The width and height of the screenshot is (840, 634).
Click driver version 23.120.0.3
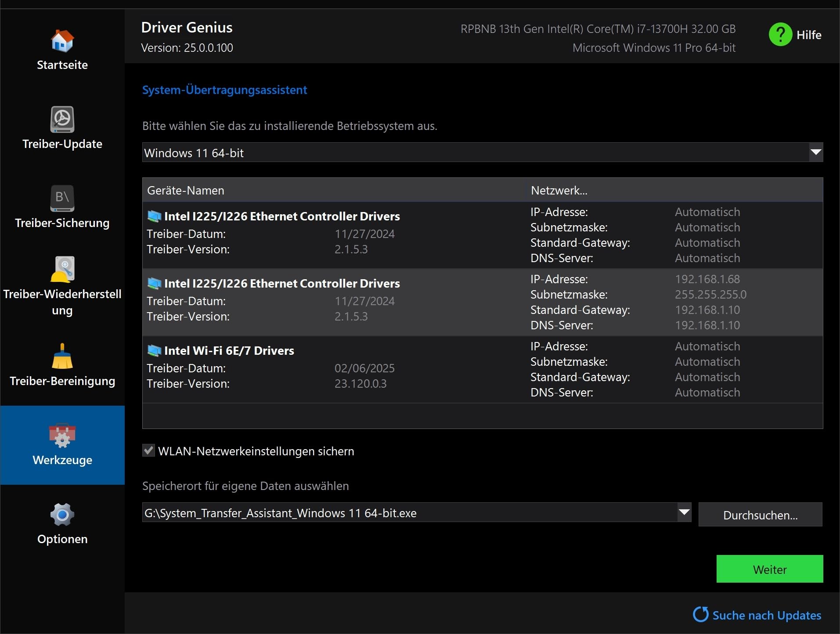pos(361,384)
